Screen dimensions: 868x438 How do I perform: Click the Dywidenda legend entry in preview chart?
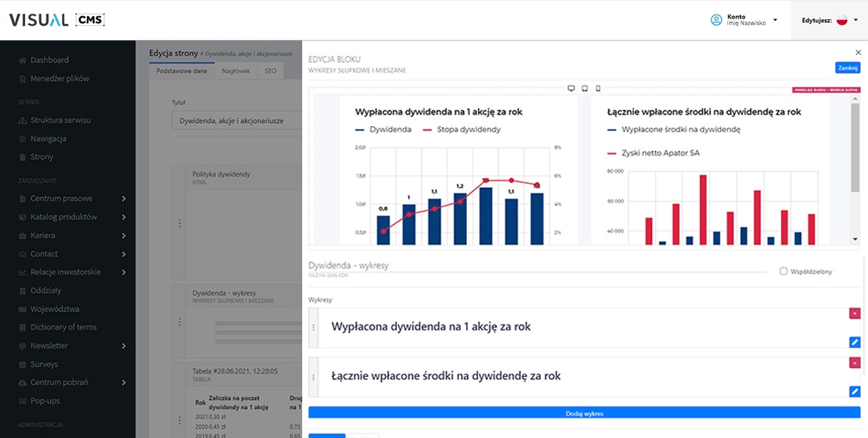tap(383, 129)
